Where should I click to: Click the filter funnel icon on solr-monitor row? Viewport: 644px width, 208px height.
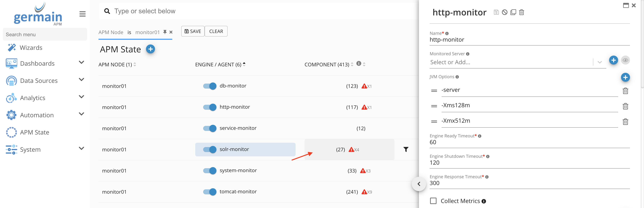(406, 149)
